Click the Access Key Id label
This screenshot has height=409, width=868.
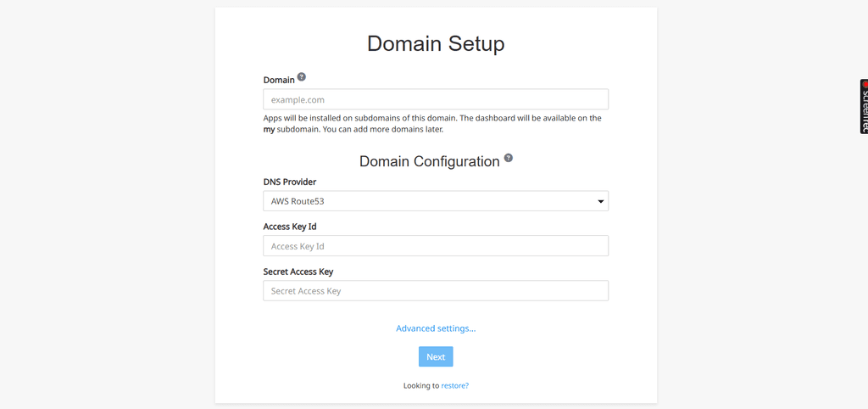(x=290, y=227)
